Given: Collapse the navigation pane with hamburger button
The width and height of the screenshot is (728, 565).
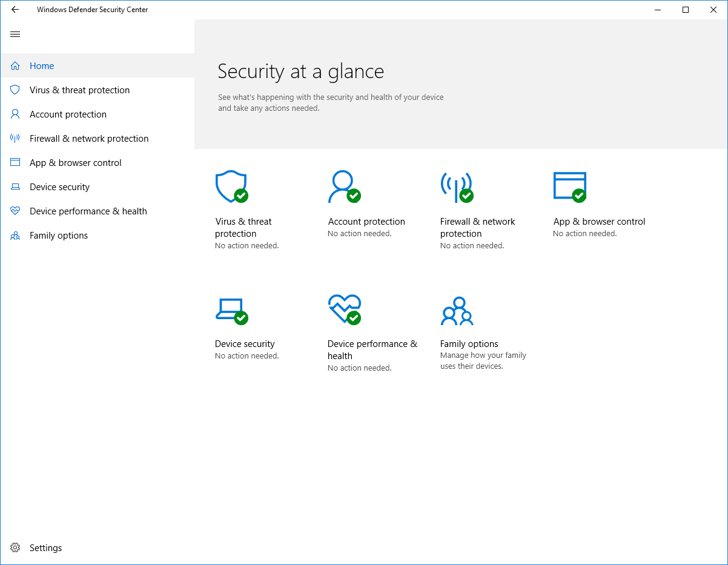Looking at the screenshot, I should pos(15,35).
